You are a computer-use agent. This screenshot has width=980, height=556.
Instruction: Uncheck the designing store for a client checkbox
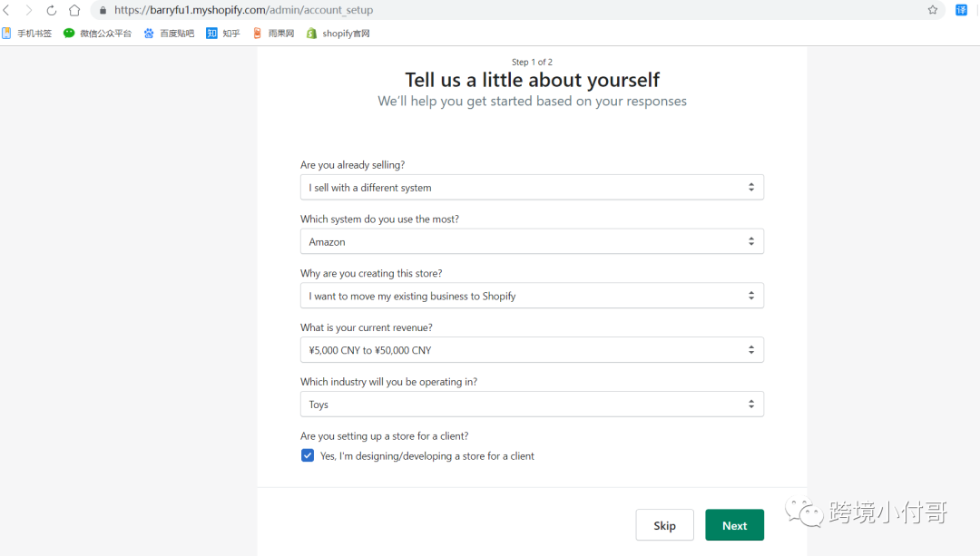pos(308,456)
